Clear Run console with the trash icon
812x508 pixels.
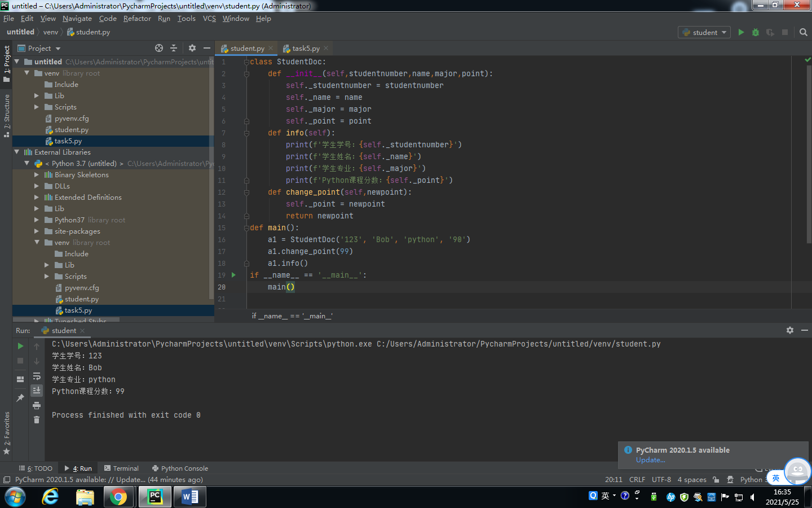37,419
